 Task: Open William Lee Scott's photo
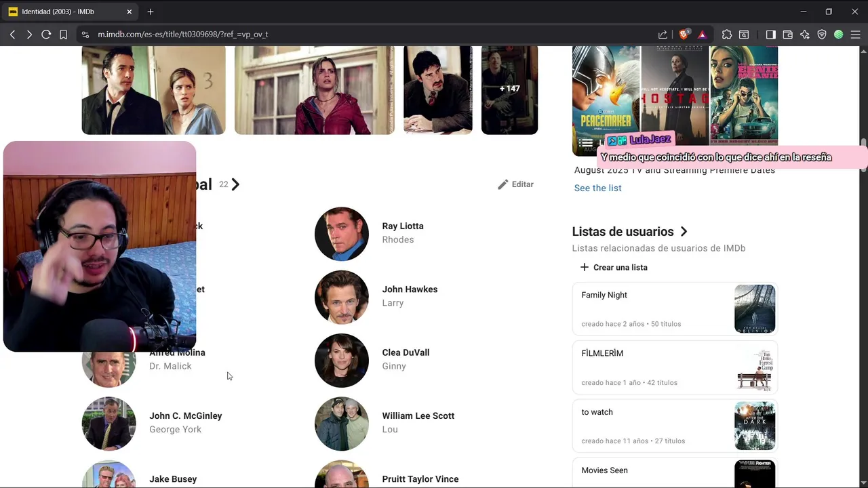click(342, 424)
